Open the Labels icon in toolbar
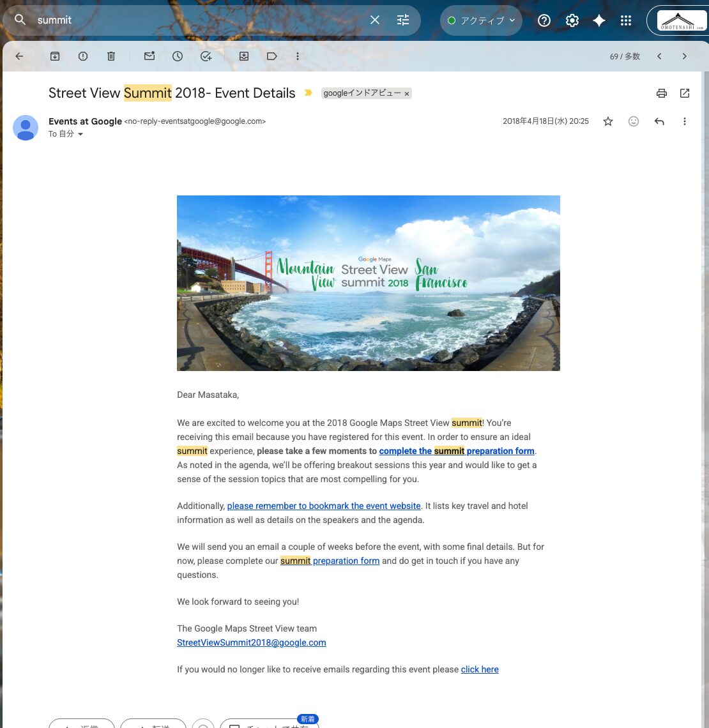 coord(271,56)
